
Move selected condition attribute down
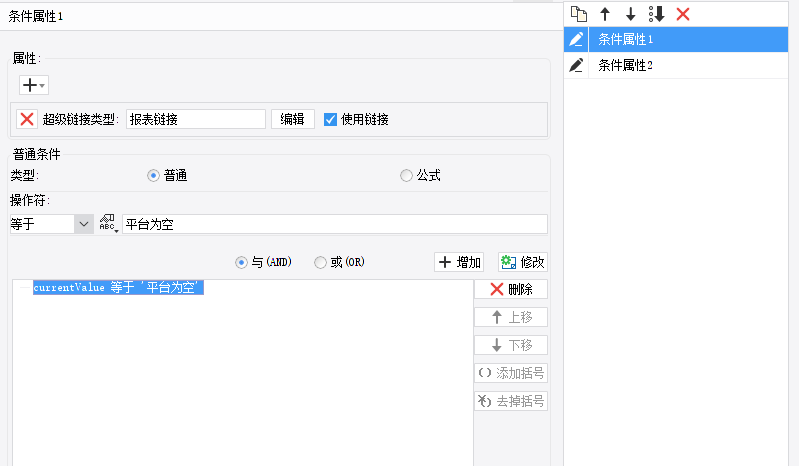(x=631, y=14)
